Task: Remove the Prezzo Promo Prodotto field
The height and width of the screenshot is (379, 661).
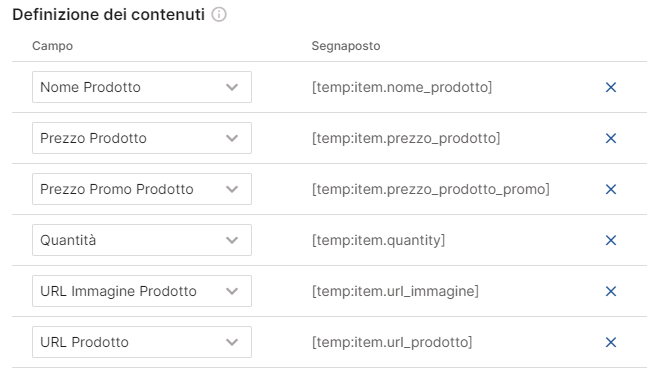Action: (x=611, y=189)
